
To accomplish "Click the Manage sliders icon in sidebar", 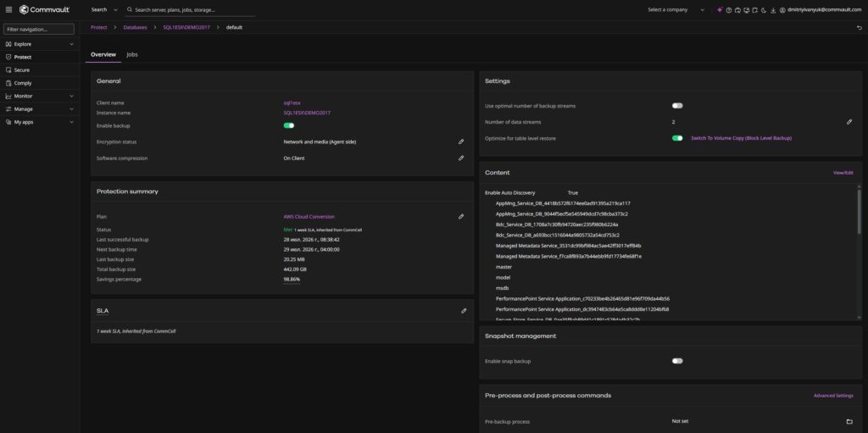I will [x=8, y=109].
